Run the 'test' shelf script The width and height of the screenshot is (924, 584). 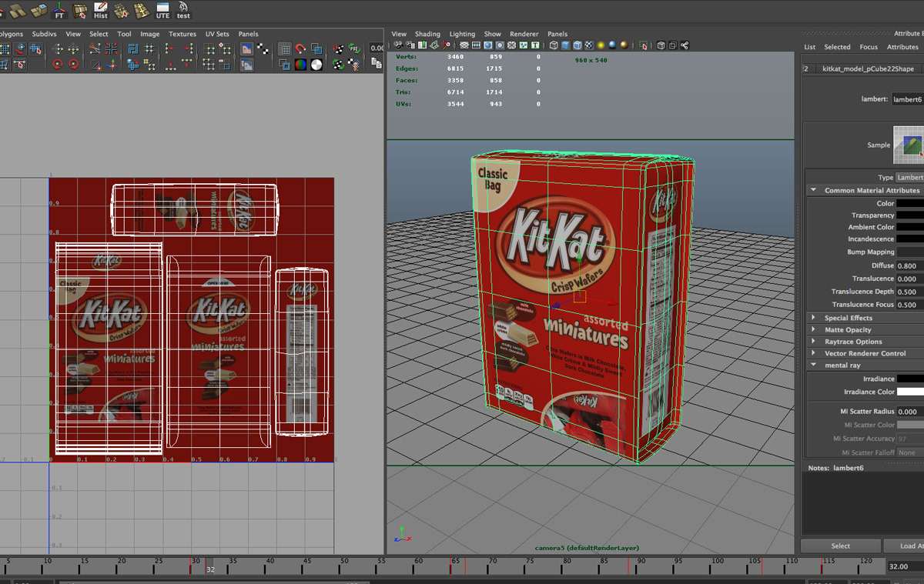tap(183, 10)
